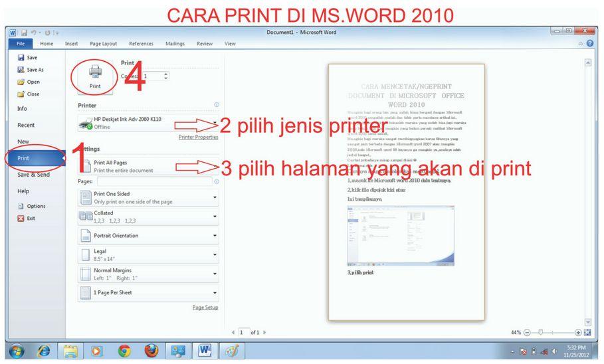Viewport: 604px width, 364px height.
Task: Click the current page number box
Action: (x=243, y=332)
